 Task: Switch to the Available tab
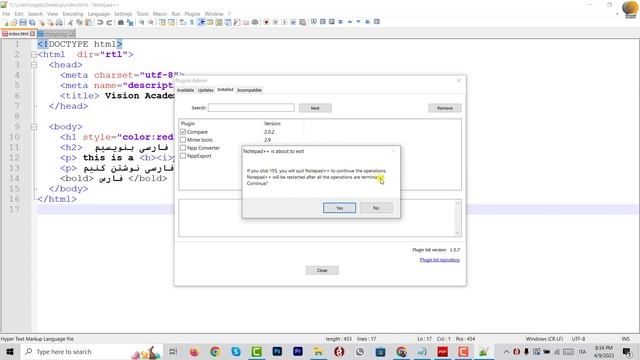185,90
